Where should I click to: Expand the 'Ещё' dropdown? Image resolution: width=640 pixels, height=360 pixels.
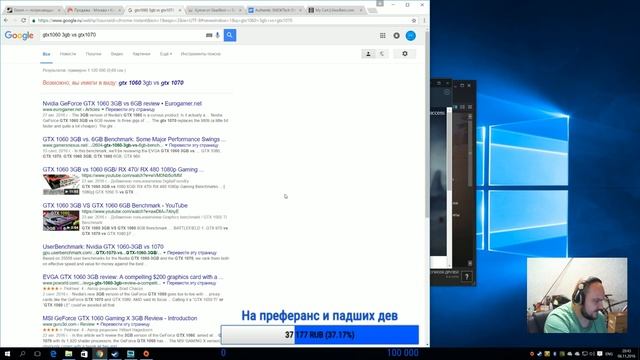(x=166, y=54)
